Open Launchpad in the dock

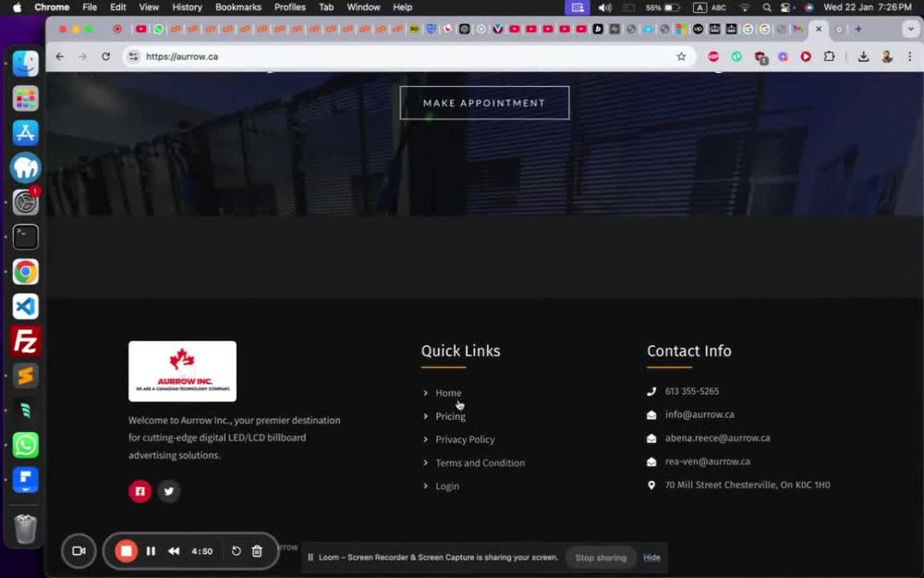(x=25, y=99)
